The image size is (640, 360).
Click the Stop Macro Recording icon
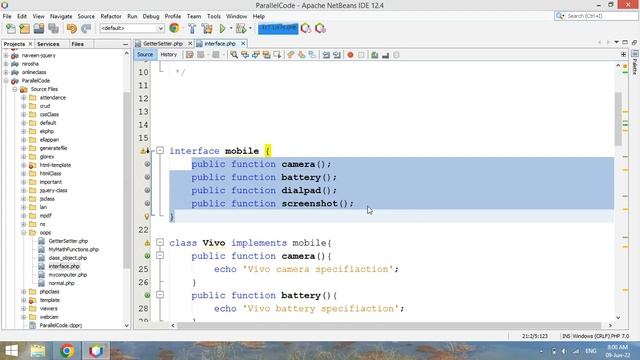(x=361, y=55)
